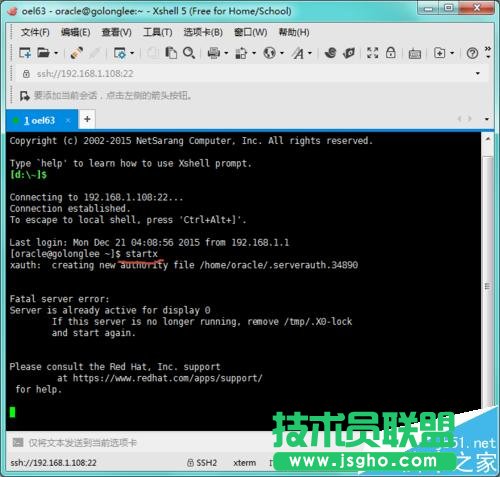Open the 查看(V) menu
This screenshot has height=477, width=500.
[116, 32]
